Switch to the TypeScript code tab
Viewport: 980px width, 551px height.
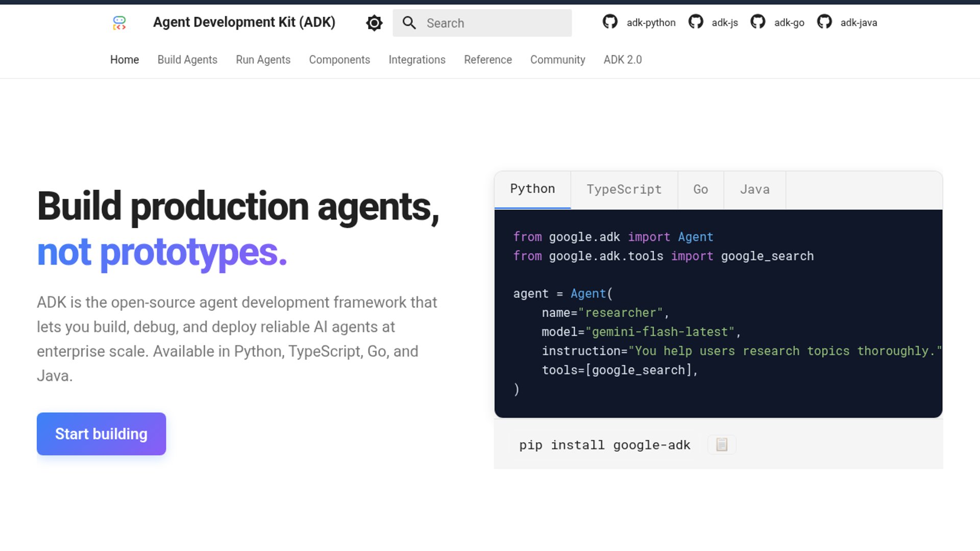[x=624, y=190]
